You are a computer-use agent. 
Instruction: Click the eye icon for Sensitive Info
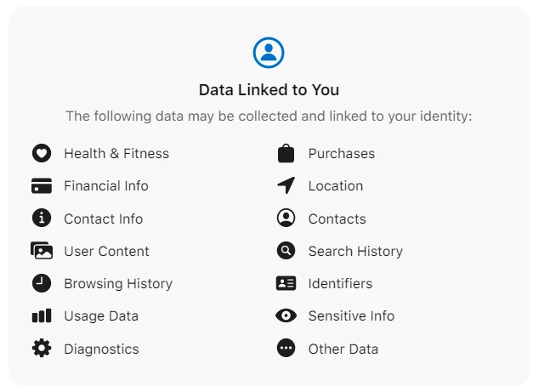(286, 315)
